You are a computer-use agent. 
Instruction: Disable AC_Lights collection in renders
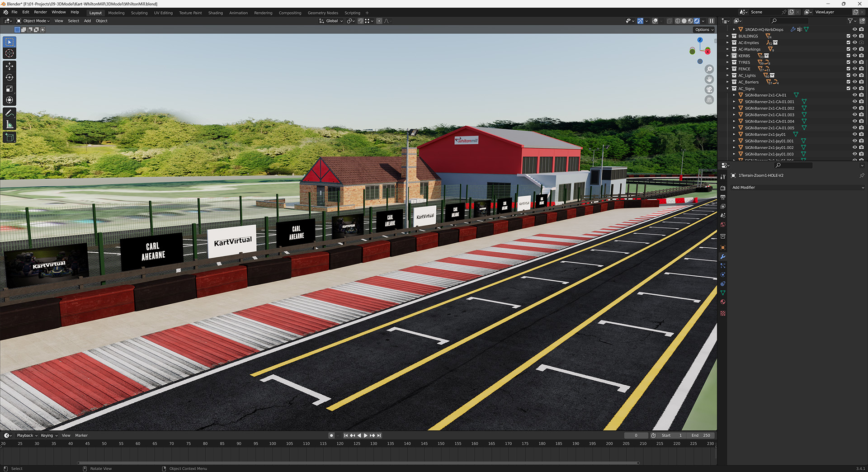[x=861, y=76]
